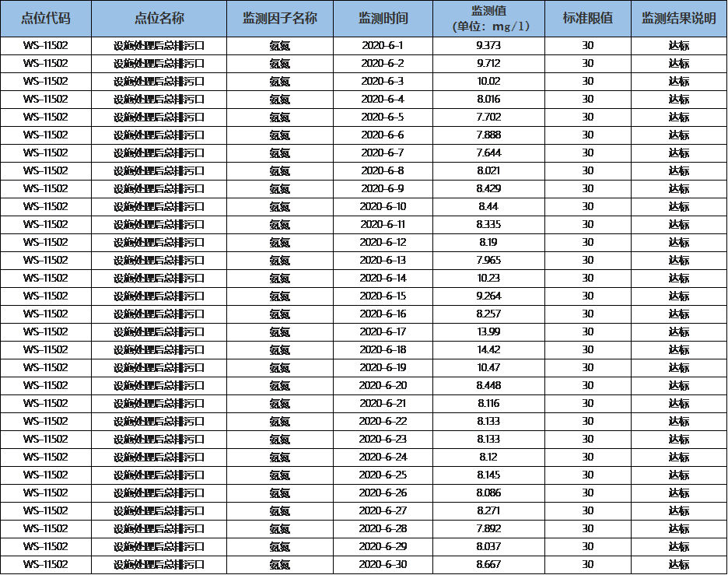
Task: Click the value cell 10.47
Action: tap(489, 368)
